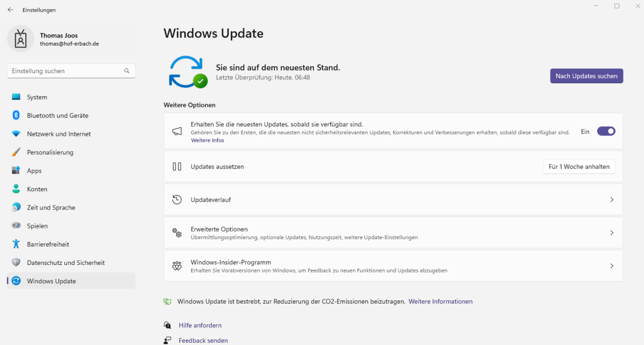Image resolution: width=644 pixels, height=345 pixels.
Task: Click the Windows Update sidebar icon
Action: [x=16, y=281]
